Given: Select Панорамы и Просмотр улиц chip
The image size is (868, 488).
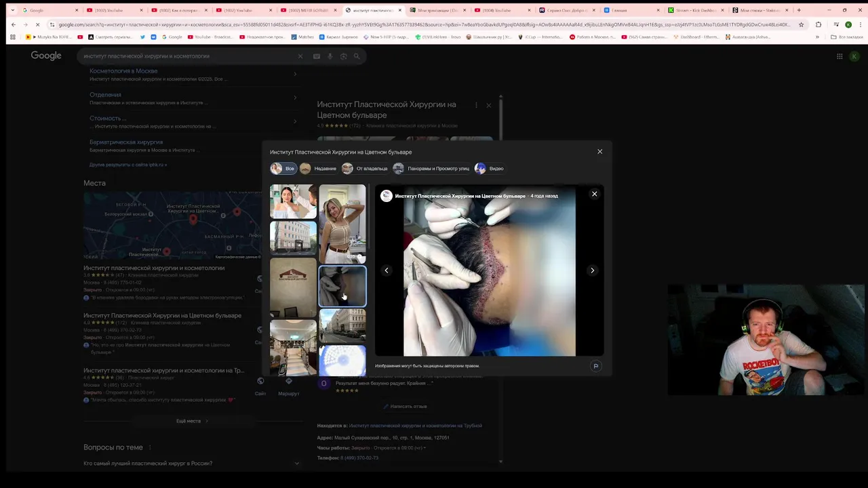Looking at the screenshot, I should [x=432, y=168].
